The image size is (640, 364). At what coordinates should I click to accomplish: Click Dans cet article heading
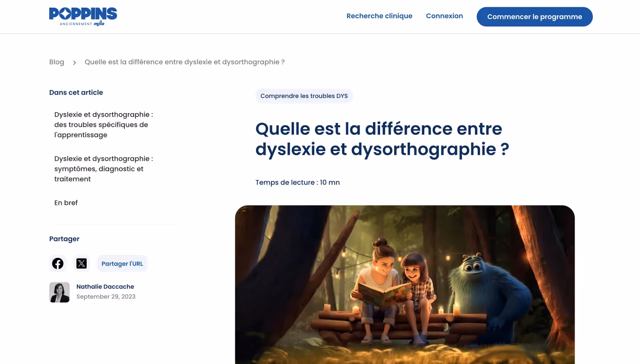click(x=76, y=92)
